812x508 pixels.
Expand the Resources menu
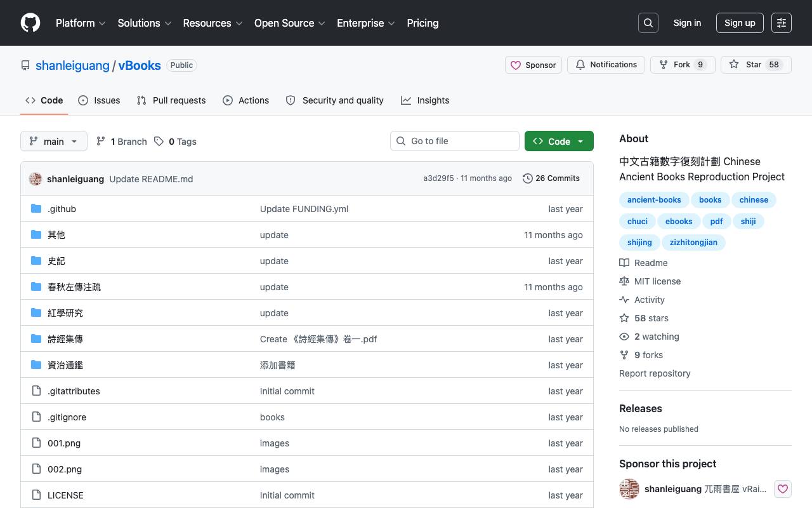[x=213, y=23]
